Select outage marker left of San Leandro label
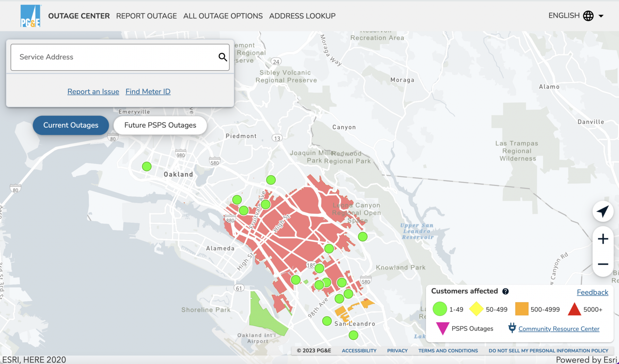This screenshot has width=619, height=364. 327,321
